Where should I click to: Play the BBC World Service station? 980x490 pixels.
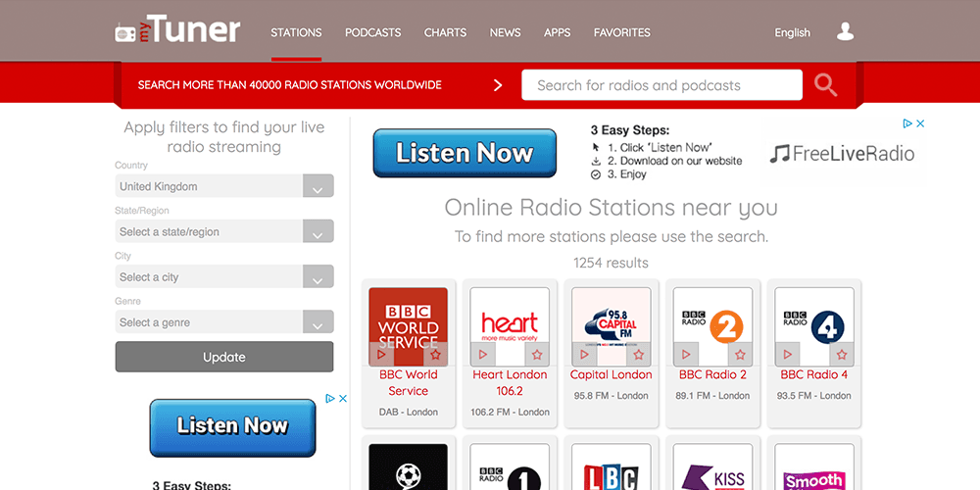tap(382, 355)
